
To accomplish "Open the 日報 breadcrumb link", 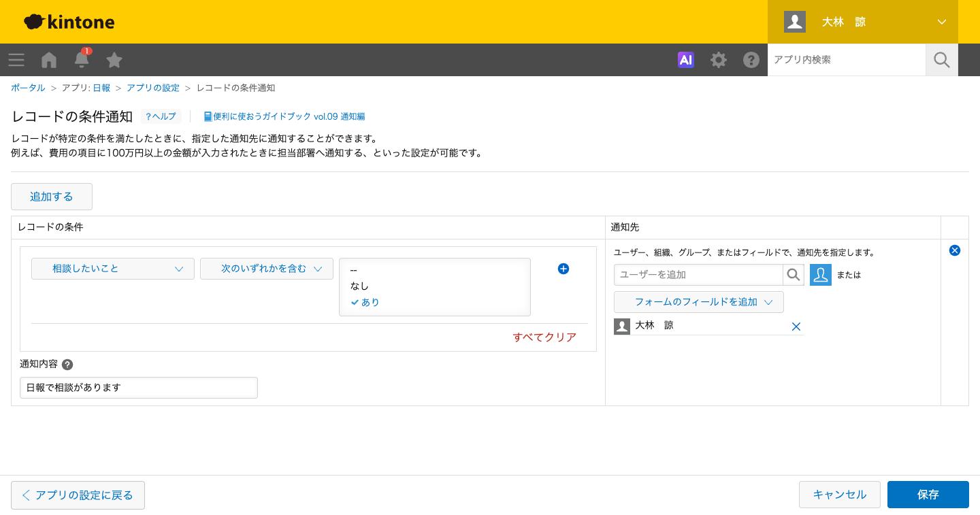I will pyautogui.click(x=101, y=88).
